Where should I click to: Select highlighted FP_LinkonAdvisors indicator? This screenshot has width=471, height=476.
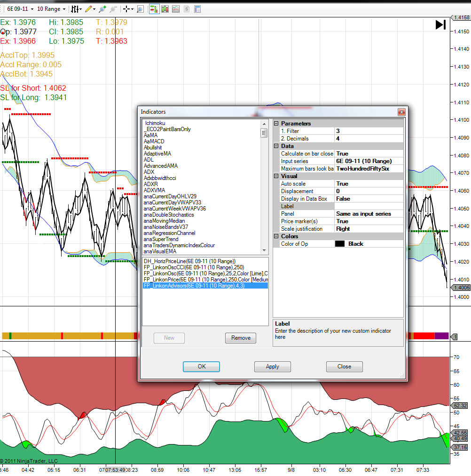point(205,286)
